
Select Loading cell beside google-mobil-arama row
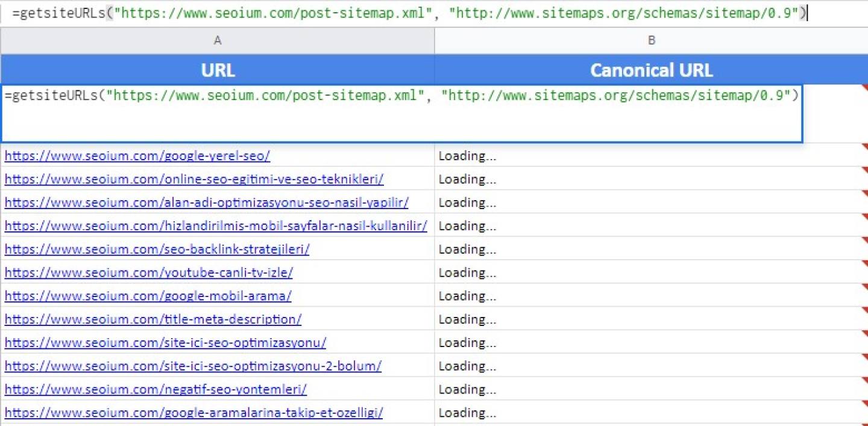pos(652,296)
